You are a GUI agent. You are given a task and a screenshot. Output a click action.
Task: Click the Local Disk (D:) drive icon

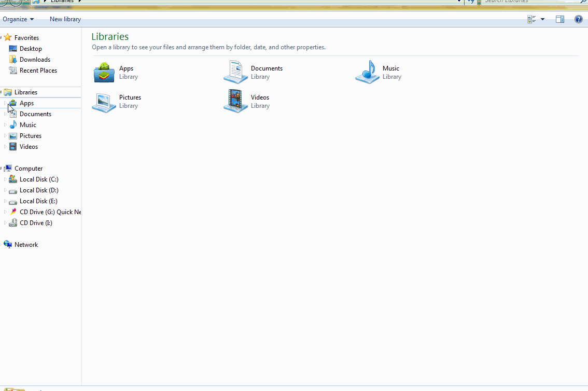pyautogui.click(x=13, y=191)
